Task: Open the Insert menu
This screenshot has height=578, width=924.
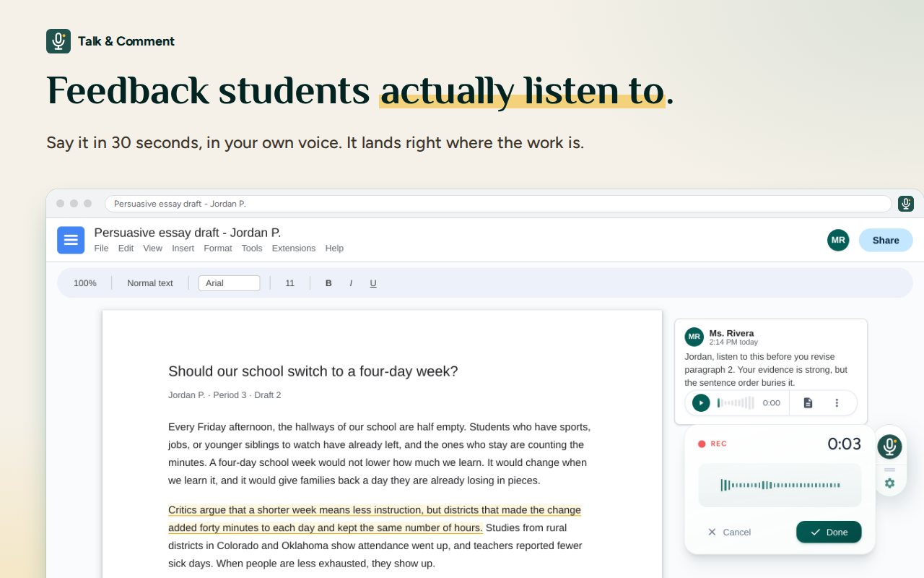Action: 183,248
